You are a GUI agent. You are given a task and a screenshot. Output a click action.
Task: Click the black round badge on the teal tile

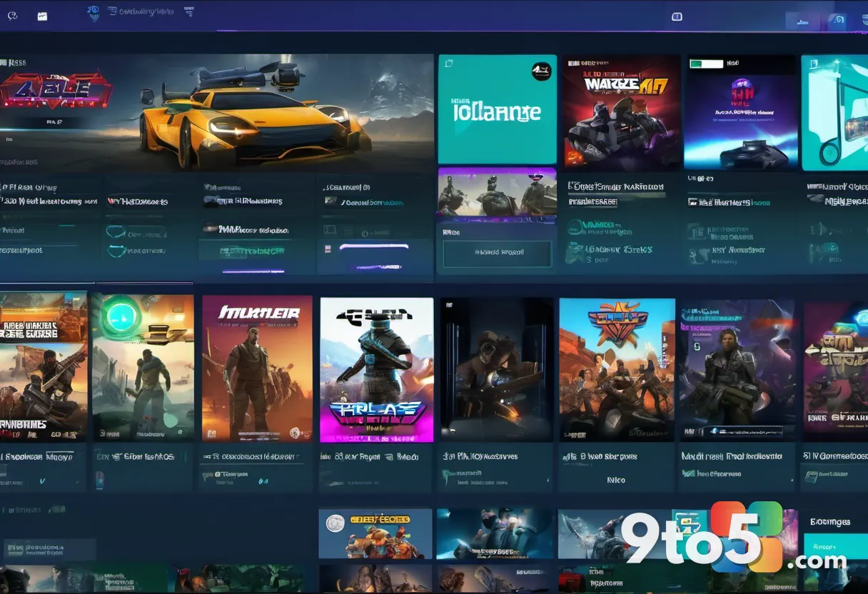pyautogui.click(x=542, y=71)
